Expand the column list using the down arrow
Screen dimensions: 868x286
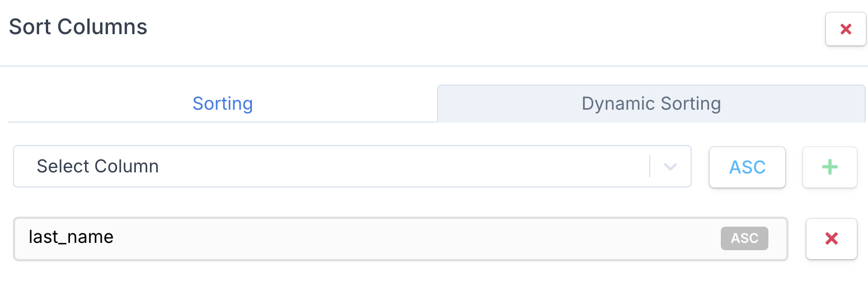click(x=670, y=167)
